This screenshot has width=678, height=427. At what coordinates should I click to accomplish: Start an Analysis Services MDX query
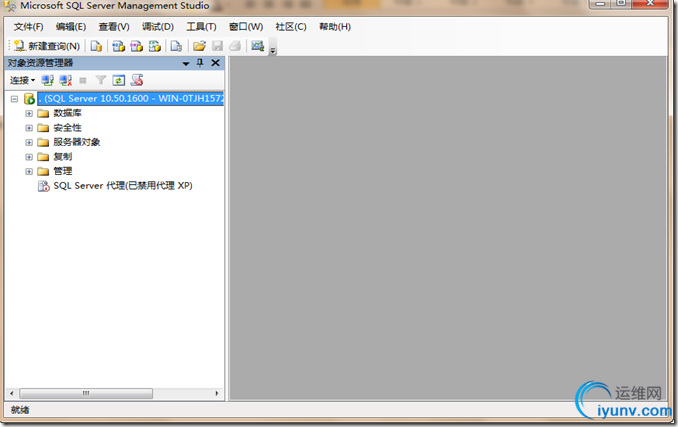[118, 46]
